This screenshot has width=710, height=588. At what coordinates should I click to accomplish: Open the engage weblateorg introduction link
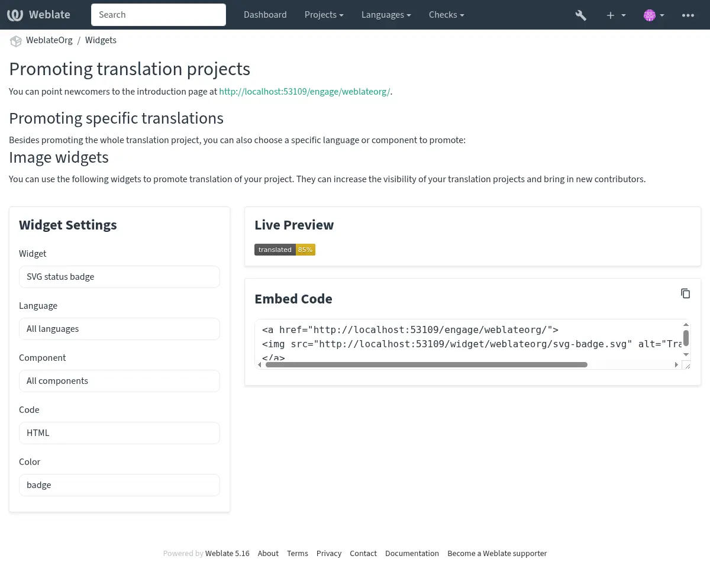click(304, 92)
